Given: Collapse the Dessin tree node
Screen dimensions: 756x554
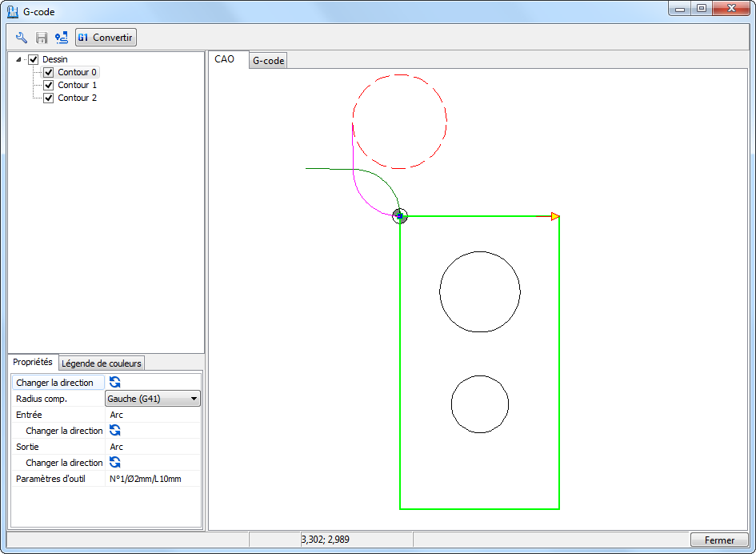Looking at the screenshot, I should (18, 59).
